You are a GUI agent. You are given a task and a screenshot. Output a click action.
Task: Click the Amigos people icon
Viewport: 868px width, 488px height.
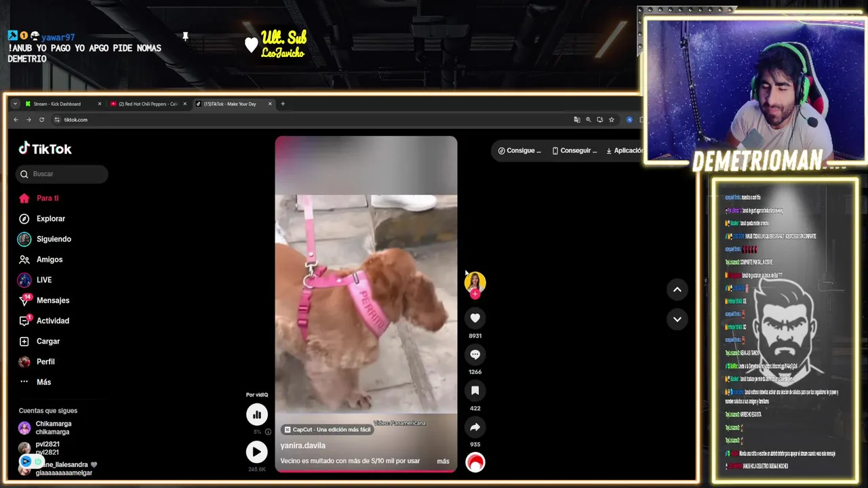24,260
